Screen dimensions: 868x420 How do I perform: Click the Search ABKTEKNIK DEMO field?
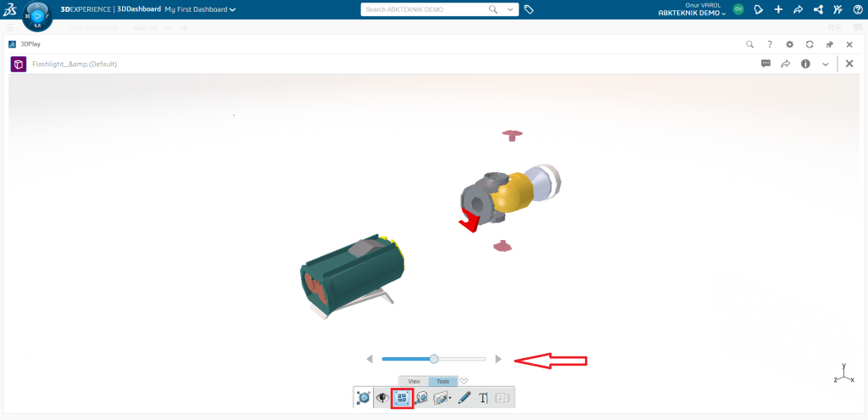coord(424,9)
